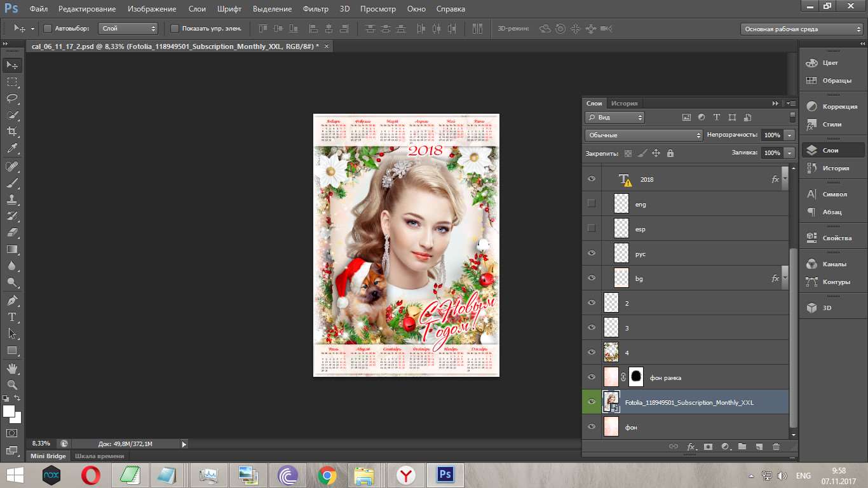The height and width of the screenshot is (488, 868).
Task: Select the Gradient tool
Action: (x=12, y=249)
